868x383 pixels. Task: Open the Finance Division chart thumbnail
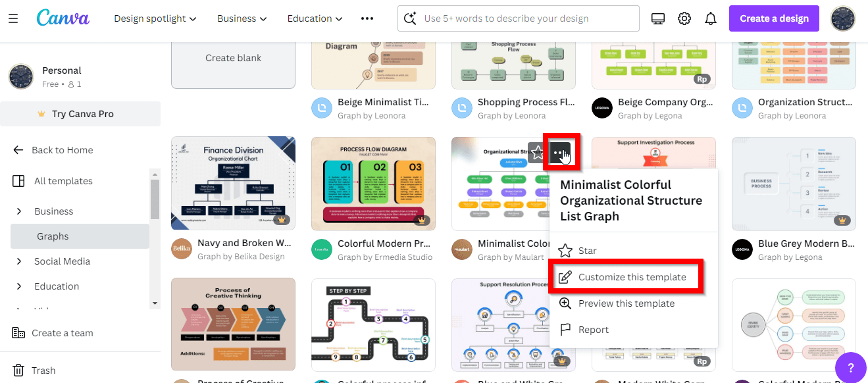pos(233,184)
